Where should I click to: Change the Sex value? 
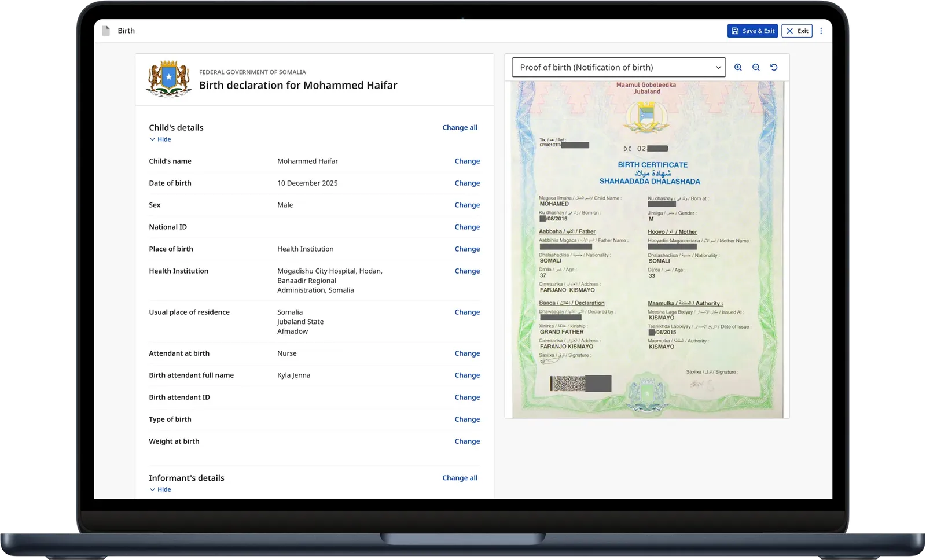467,205
